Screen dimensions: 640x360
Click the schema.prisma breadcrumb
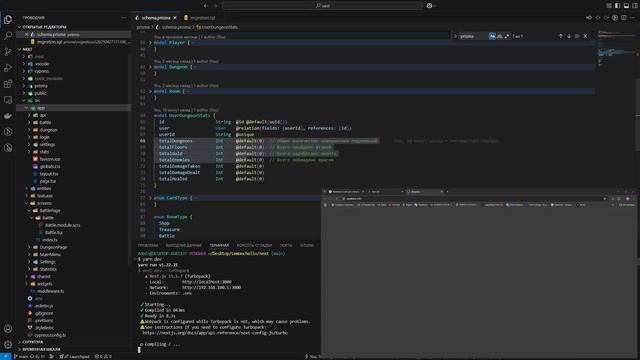[x=176, y=27]
